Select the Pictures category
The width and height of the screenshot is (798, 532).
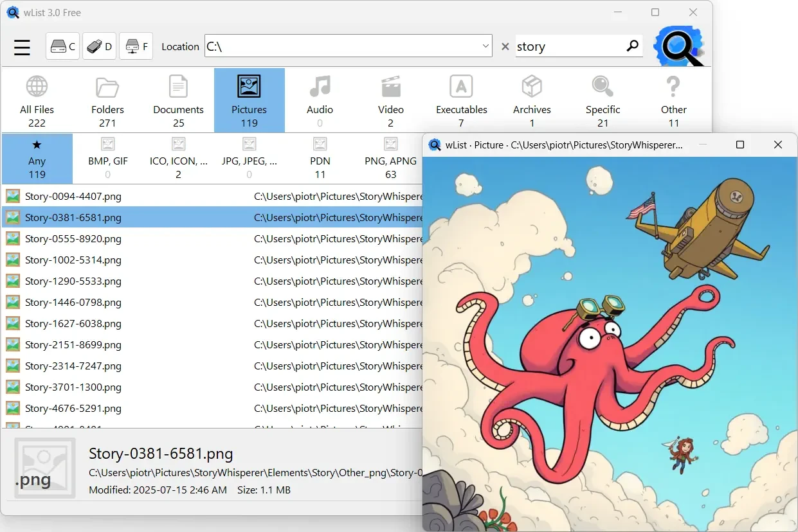(x=249, y=101)
